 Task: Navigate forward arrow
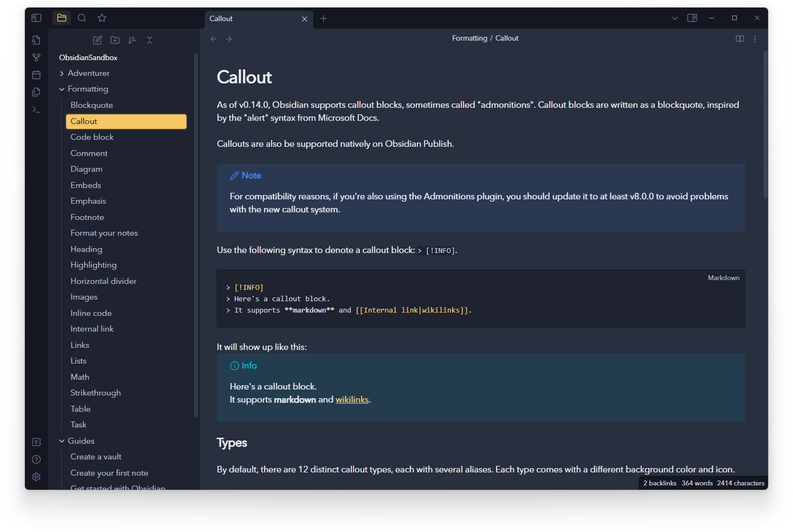point(229,39)
